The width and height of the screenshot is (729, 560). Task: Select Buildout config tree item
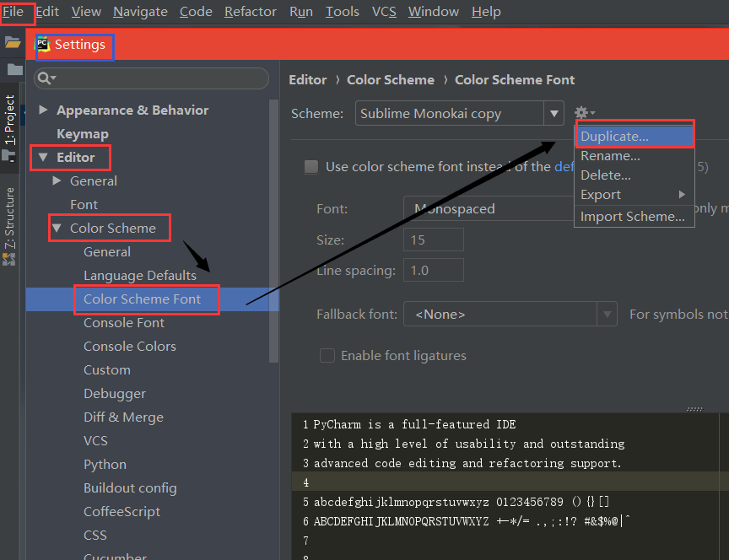pyautogui.click(x=130, y=488)
